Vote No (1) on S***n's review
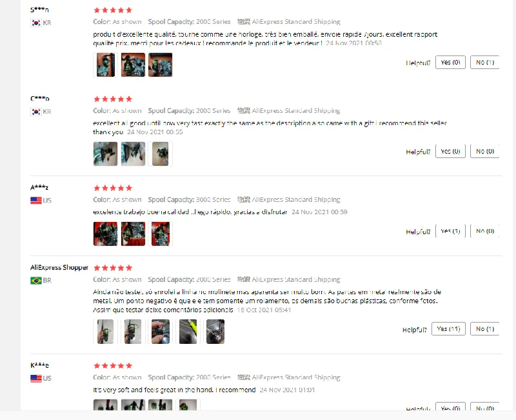516x420 pixels. pyautogui.click(x=485, y=62)
